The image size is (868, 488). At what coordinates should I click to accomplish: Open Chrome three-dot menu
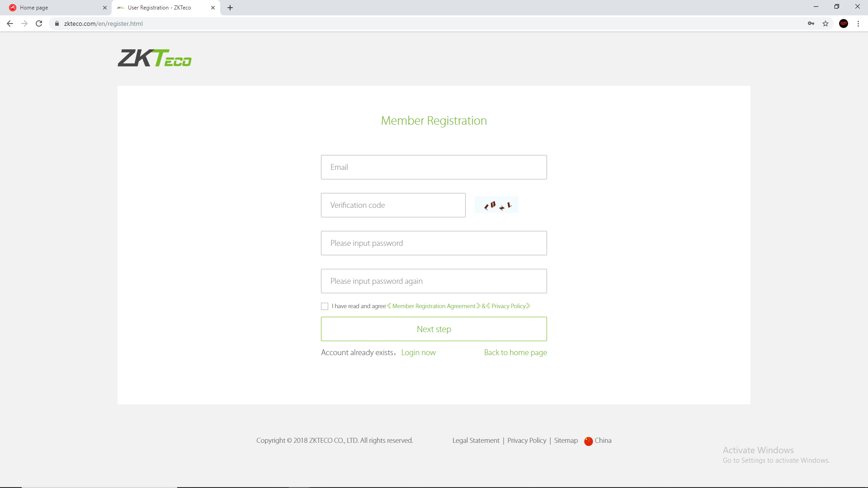(858, 23)
